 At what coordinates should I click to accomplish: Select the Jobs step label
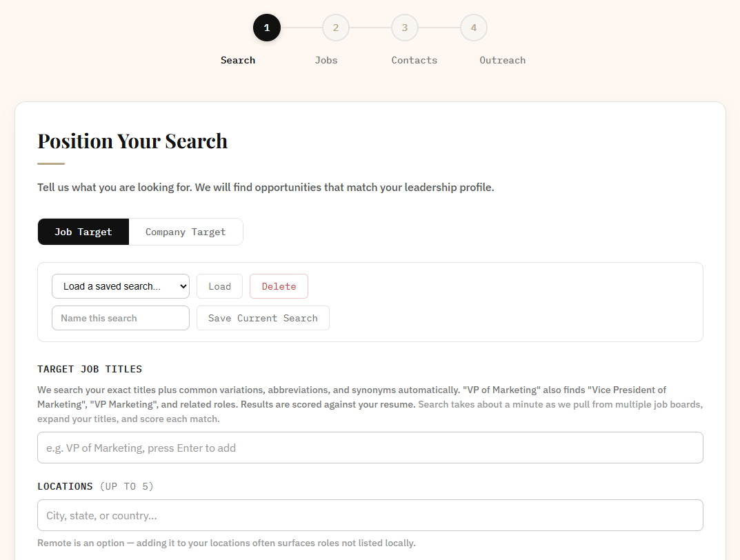click(326, 60)
